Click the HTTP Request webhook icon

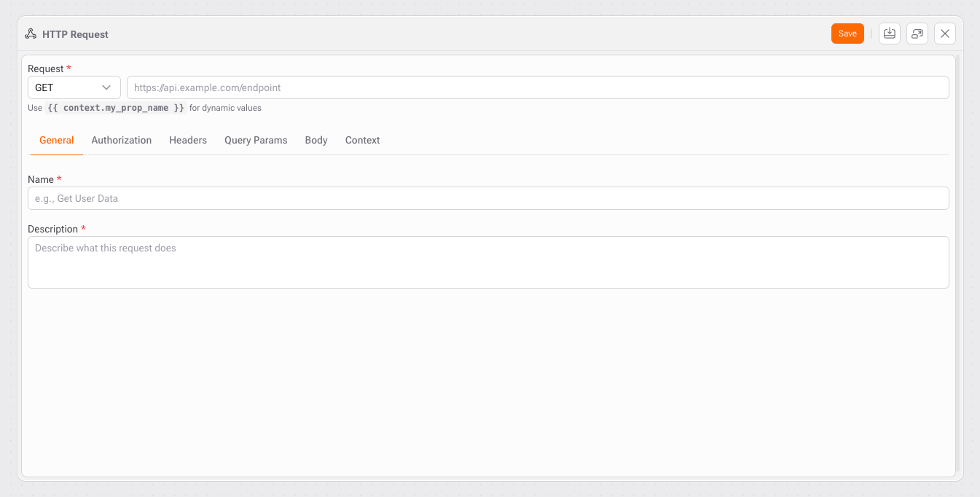coord(31,34)
